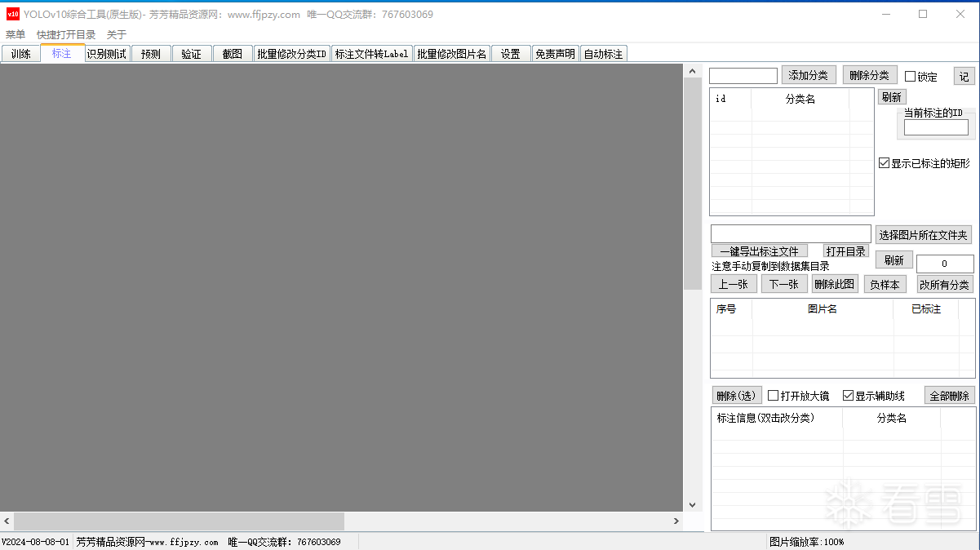This screenshot has width=980, height=550.
Task: Click the 已标注 column header
Action: point(926,309)
